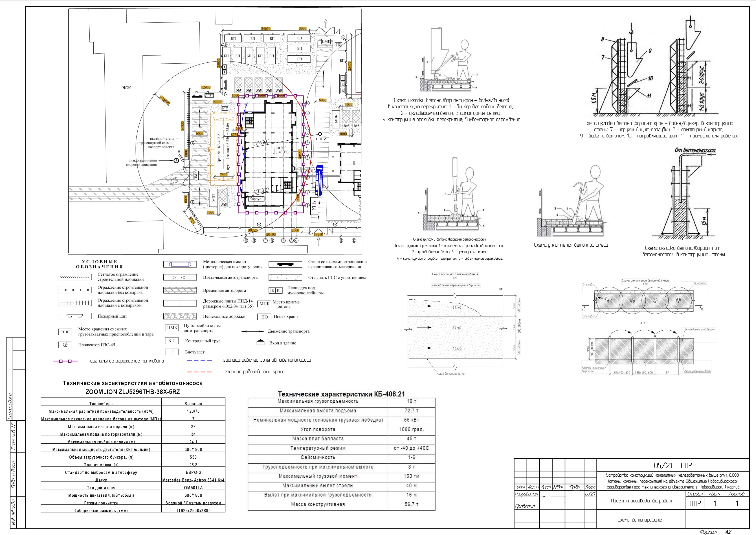
Task: Select the Пожарный щит legend symbol
Action: pyautogui.click(x=75, y=316)
